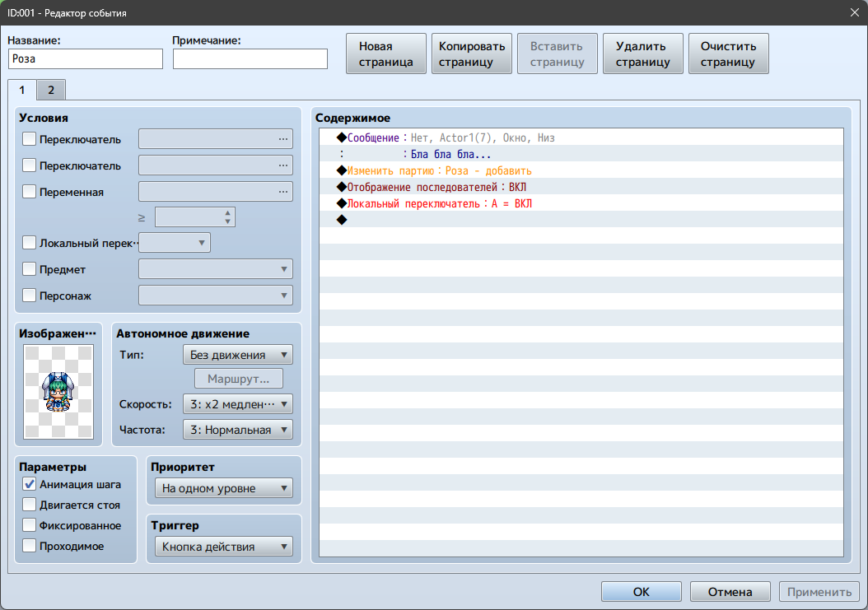Select the empty diamond command line
The height and width of the screenshot is (610, 868).
pyautogui.click(x=581, y=220)
